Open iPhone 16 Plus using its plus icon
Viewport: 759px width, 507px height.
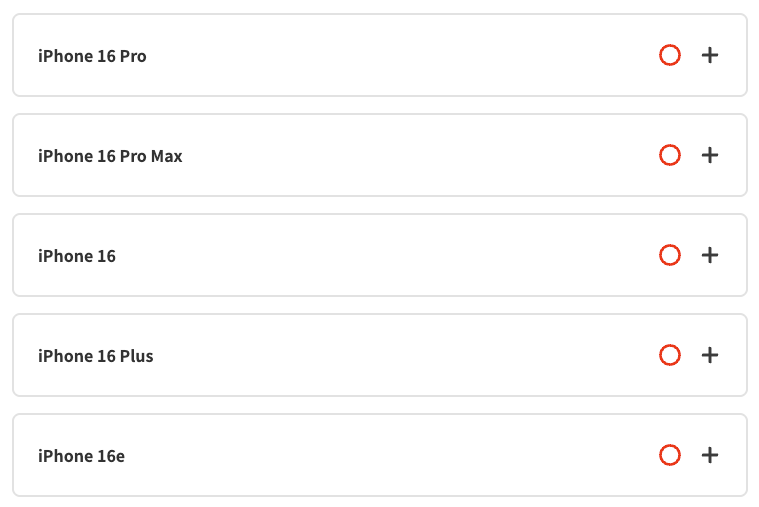(x=710, y=356)
